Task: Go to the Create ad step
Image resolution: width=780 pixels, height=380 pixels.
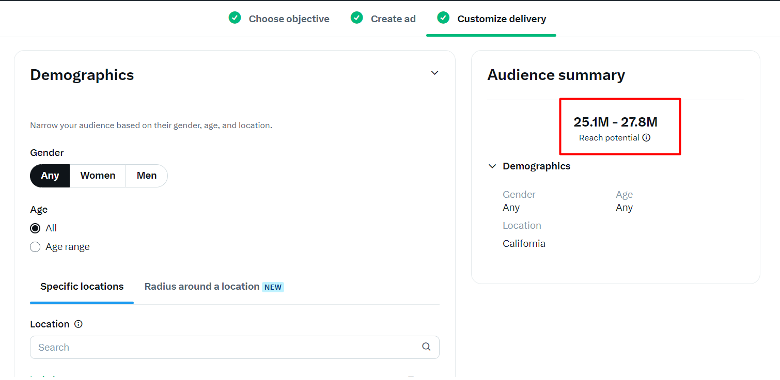Action: tap(393, 19)
